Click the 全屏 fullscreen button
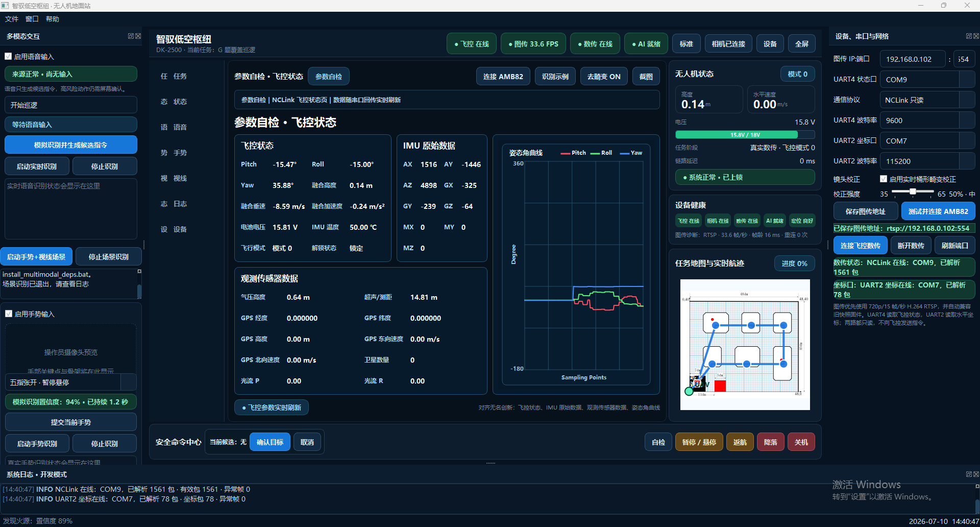 click(x=802, y=44)
